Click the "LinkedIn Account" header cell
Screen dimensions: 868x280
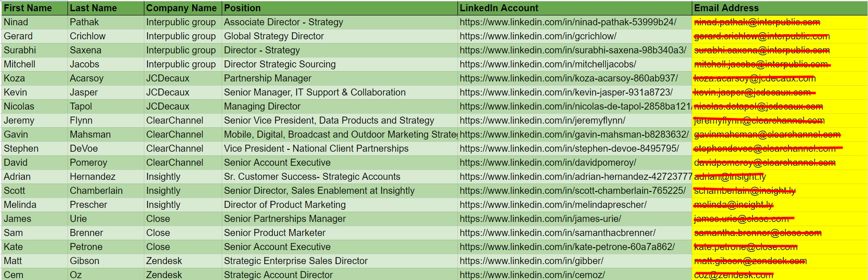click(x=499, y=8)
